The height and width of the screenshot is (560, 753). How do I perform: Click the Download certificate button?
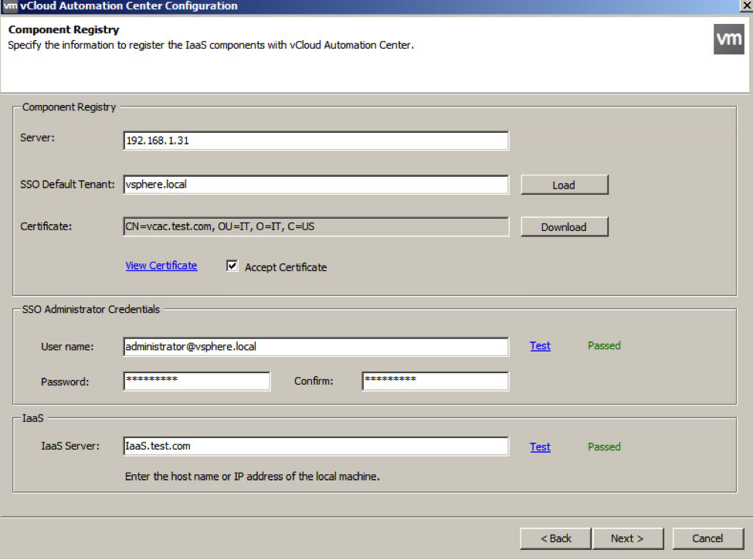[565, 226]
